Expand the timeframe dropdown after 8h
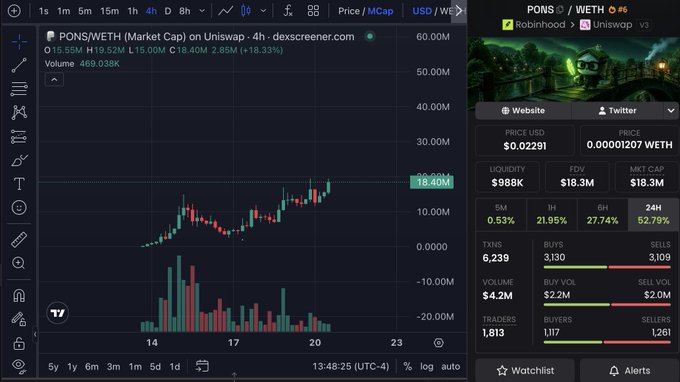Viewport: 680px width, 382px height. (202, 11)
